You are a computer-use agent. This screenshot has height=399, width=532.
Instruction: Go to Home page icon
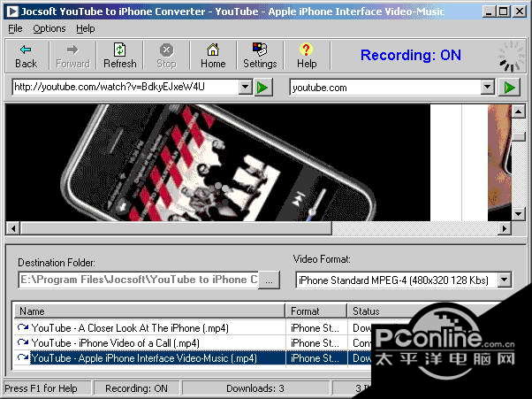click(213, 56)
